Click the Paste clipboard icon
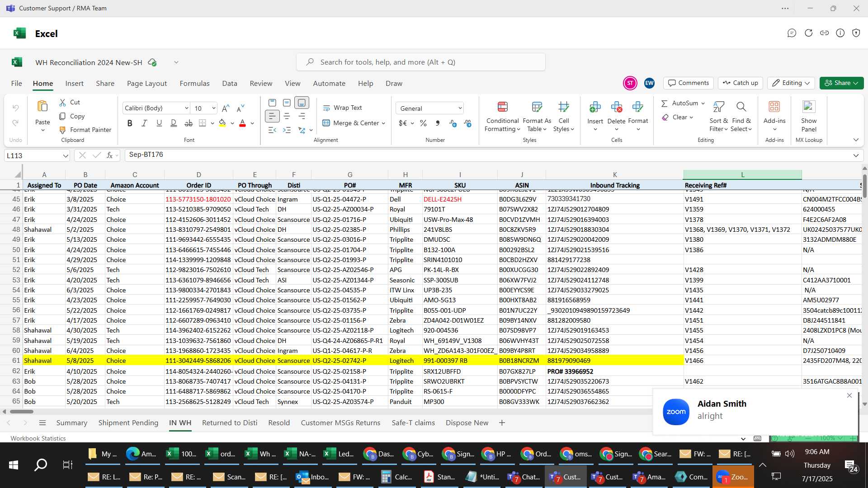The height and width of the screenshot is (488, 868). pos(42,106)
